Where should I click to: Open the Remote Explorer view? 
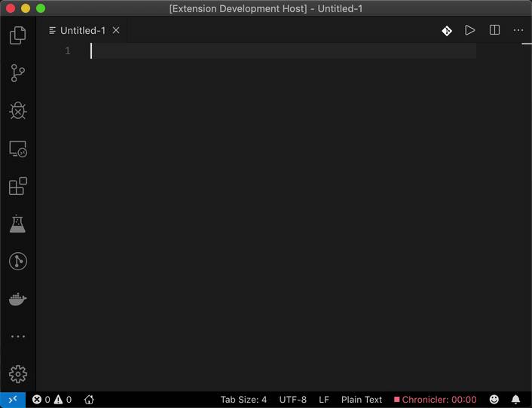coord(17,148)
